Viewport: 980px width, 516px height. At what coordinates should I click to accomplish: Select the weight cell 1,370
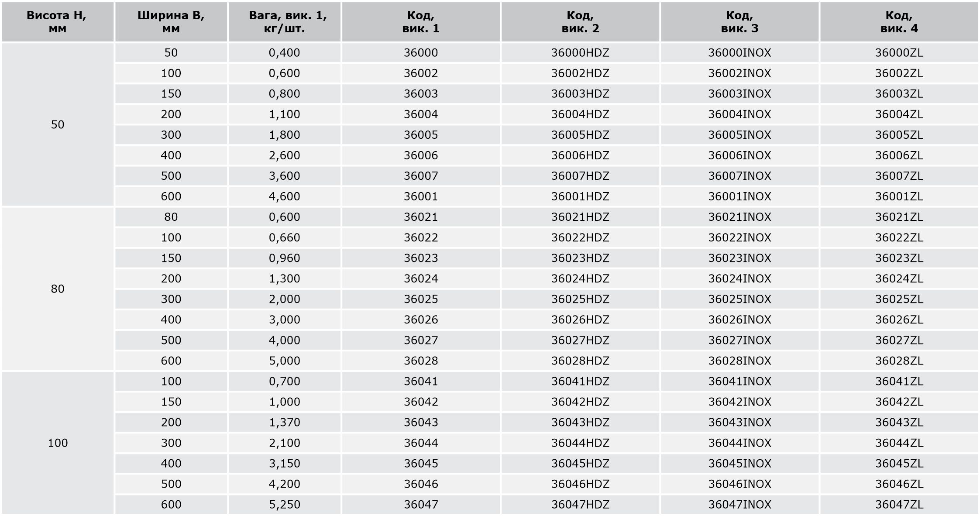(x=284, y=422)
